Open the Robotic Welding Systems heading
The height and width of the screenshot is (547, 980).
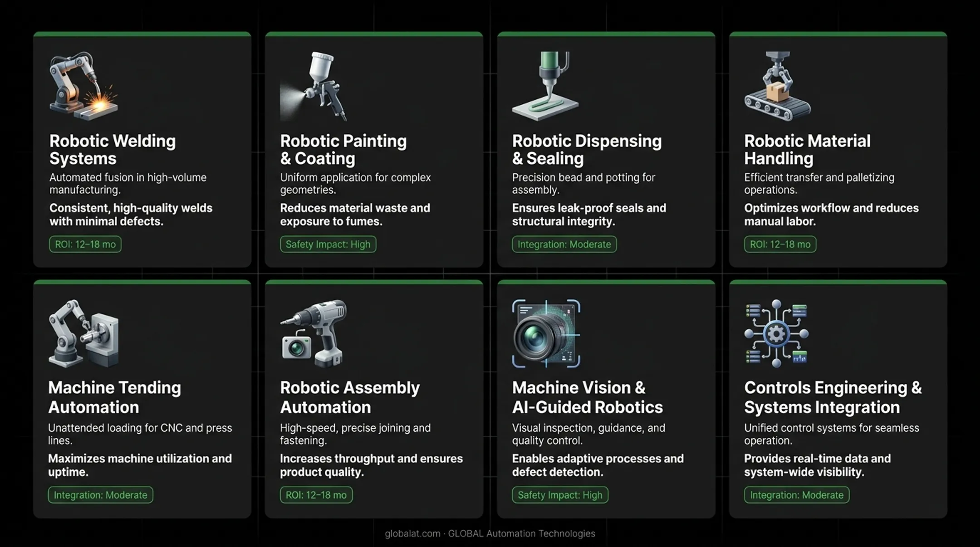point(113,150)
